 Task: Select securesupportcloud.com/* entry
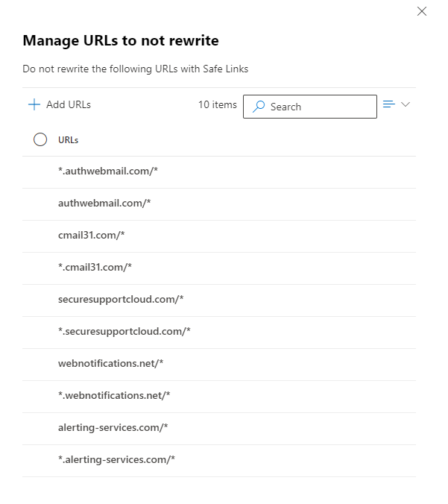219,300
